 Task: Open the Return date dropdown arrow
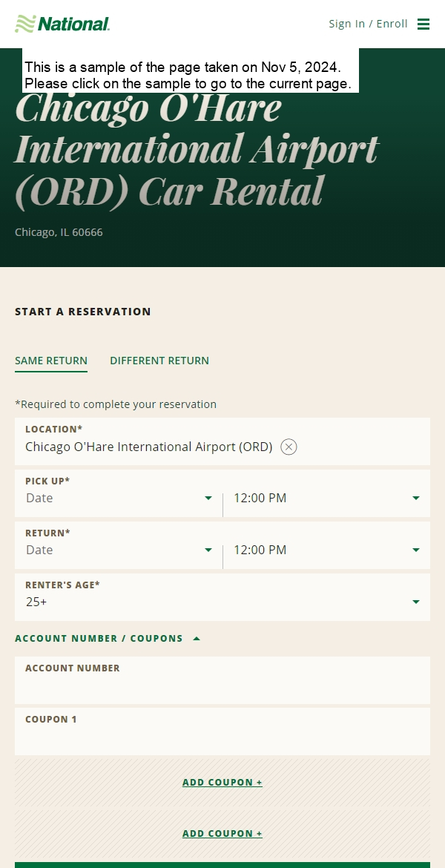(x=208, y=550)
